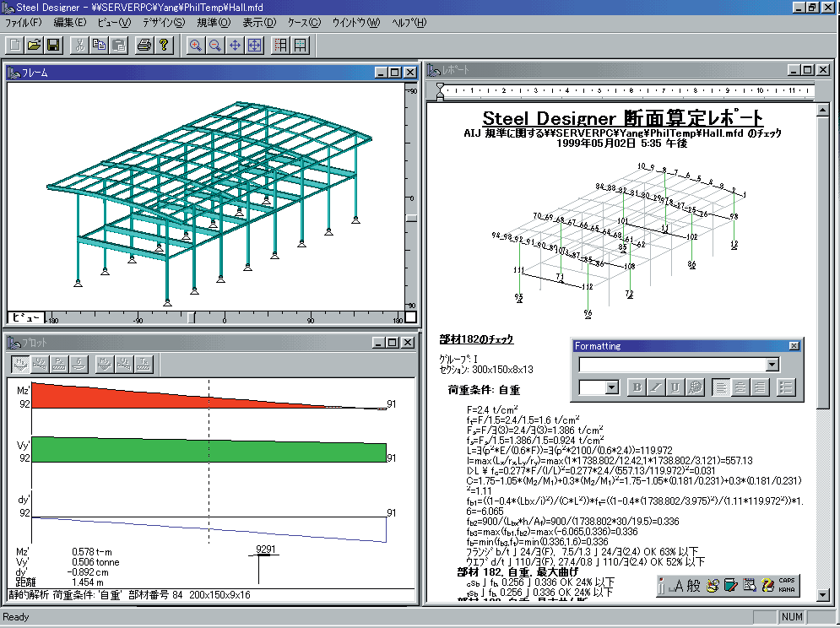The width and height of the screenshot is (840, 628).
Task: Open the font name dropdown in Formatting
Action: (x=772, y=365)
